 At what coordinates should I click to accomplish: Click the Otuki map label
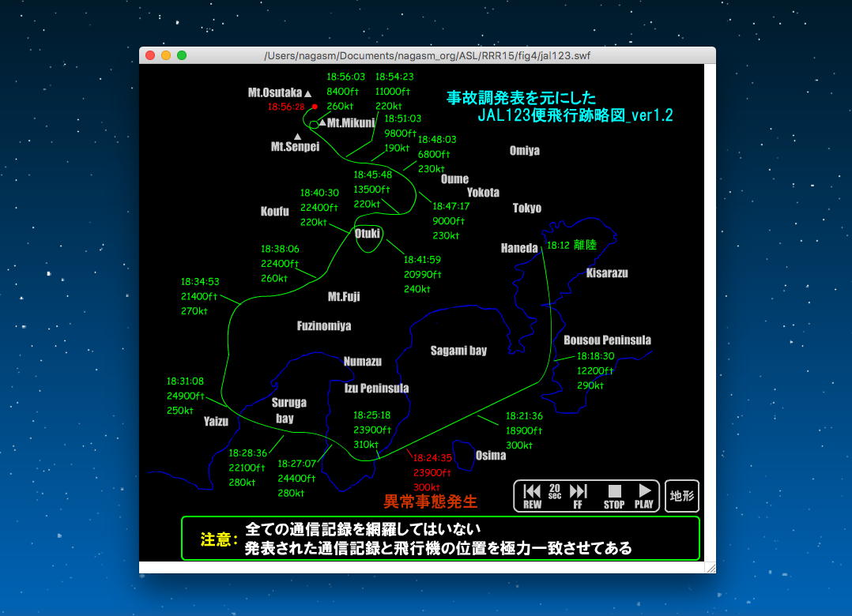click(x=368, y=234)
